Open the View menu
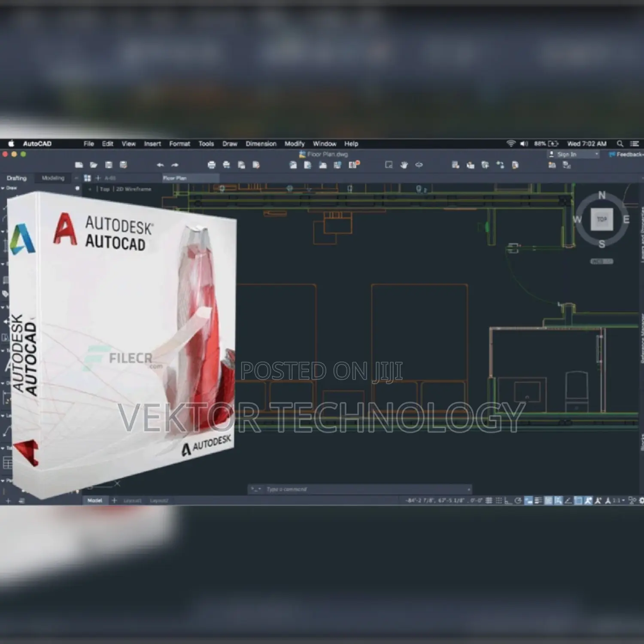The width and height of the screenshot is (644, 644). pos(128,144)
